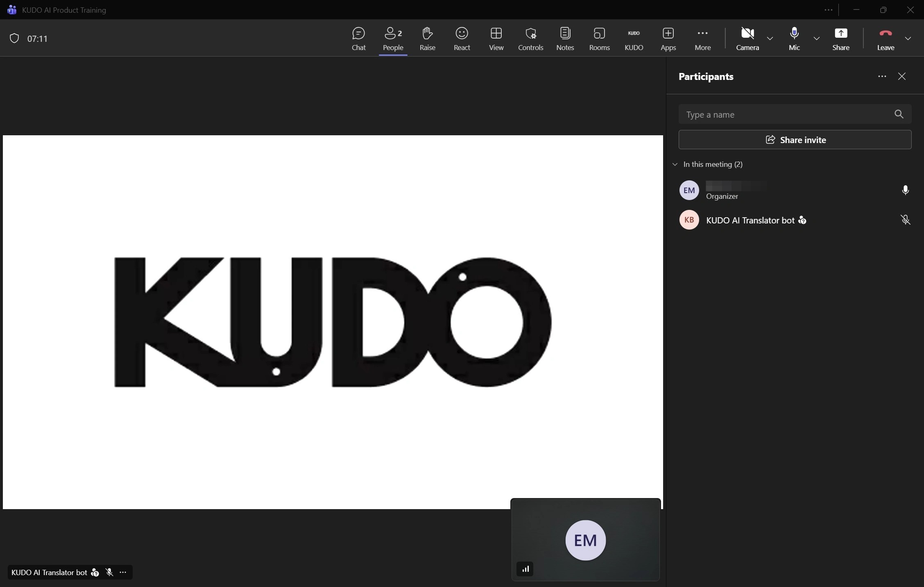Image resolution: width=924 pixels, height=587 pixels.
Task: Open the View layout options
Action: pyautogui.click(x=496, y=39)
